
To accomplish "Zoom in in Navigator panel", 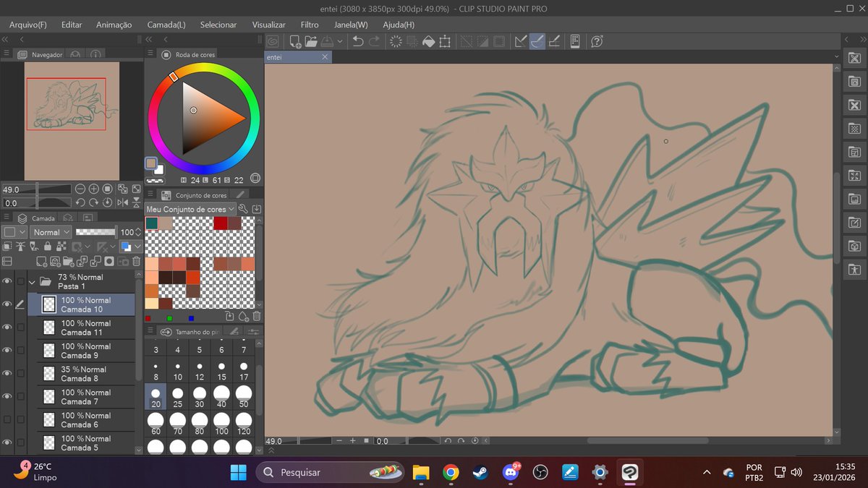I will pos(94,189).
